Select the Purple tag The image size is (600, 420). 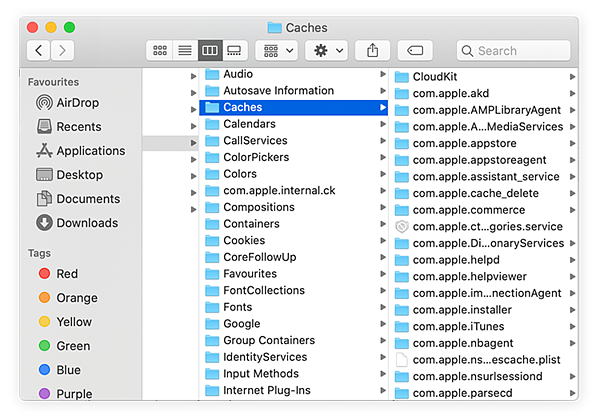pos(65,394)
